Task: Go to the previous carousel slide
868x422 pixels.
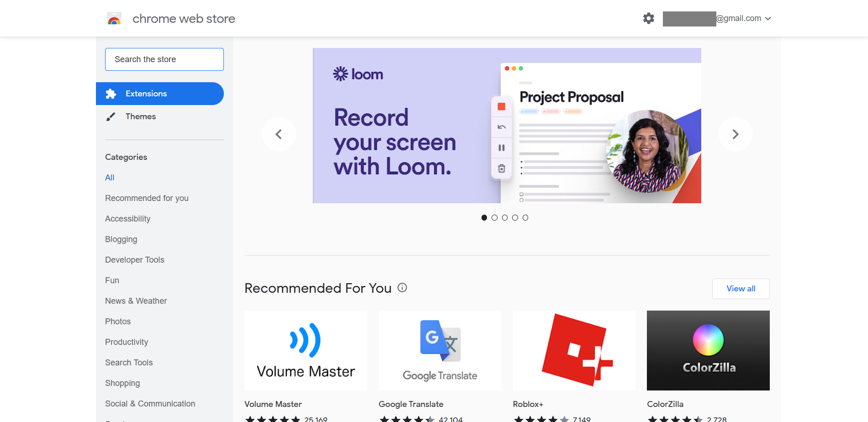Action: point(279,134)
